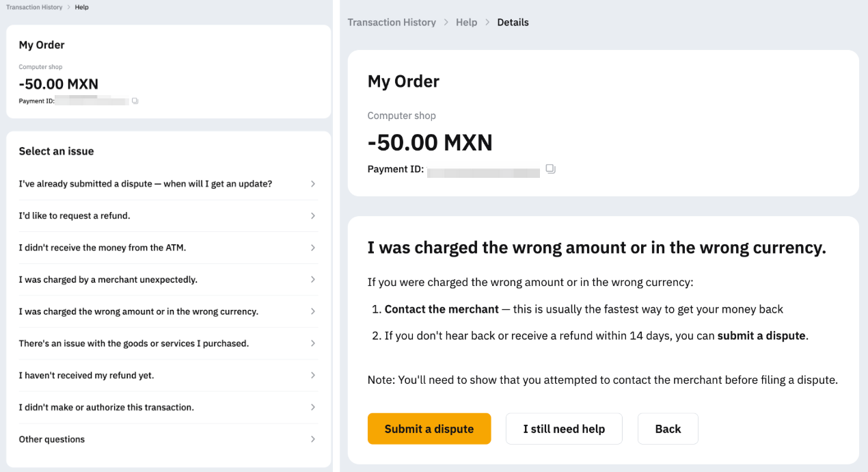Image resolution: width=868 pixels, height=472 pixels.
Task: Return to Help in the Details breadcrumb
Action: (x=466, y=23)
